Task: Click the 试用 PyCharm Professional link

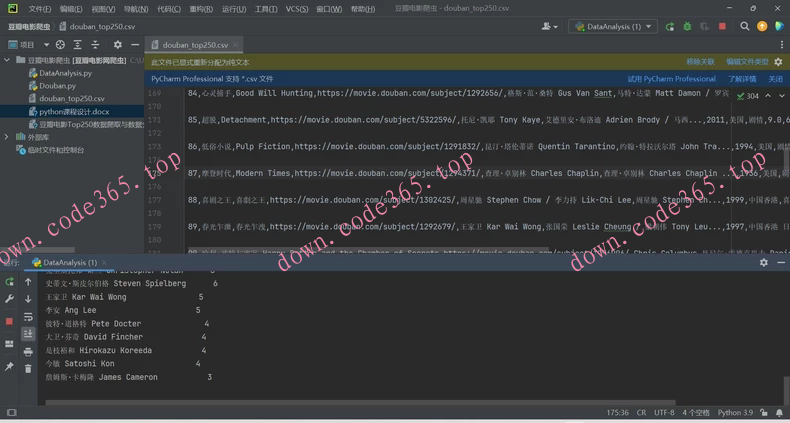Action: tap(671, 79)
